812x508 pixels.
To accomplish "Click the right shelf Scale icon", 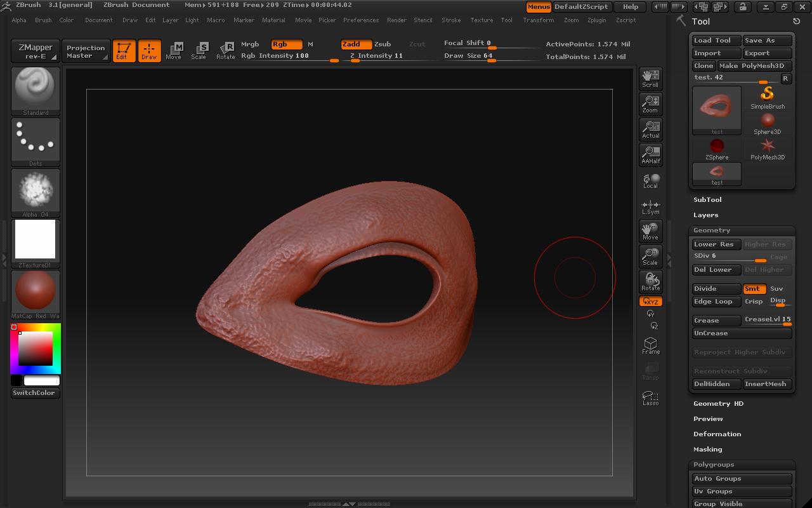I will click(650, 257).
